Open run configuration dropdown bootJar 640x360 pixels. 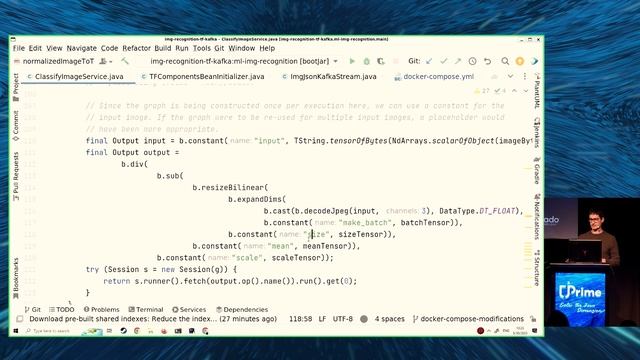(244, 61)
